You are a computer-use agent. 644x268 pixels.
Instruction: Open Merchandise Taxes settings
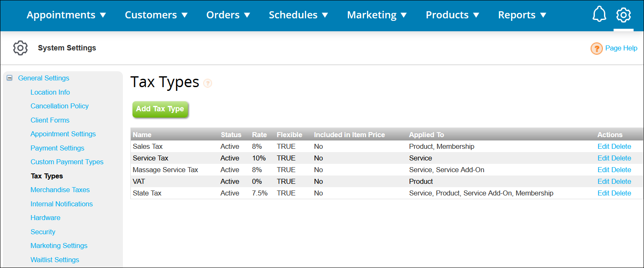[x=60, y=190]
